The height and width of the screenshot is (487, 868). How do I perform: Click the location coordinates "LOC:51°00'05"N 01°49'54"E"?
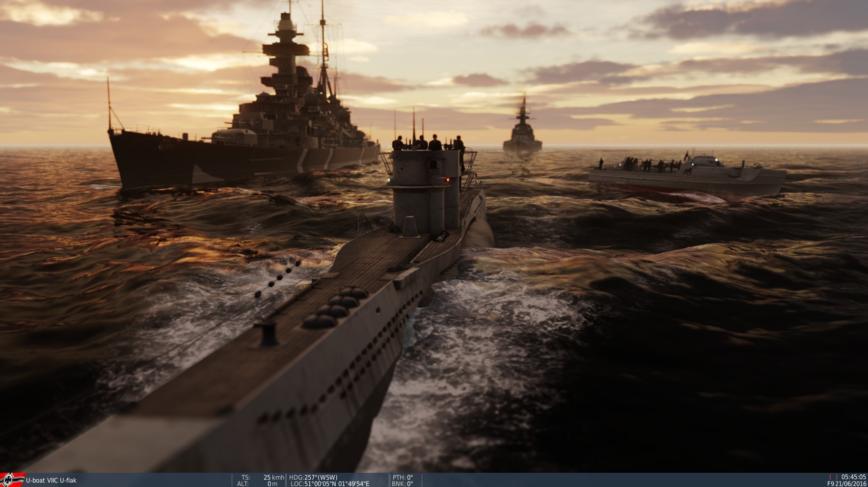coord(330,484)
